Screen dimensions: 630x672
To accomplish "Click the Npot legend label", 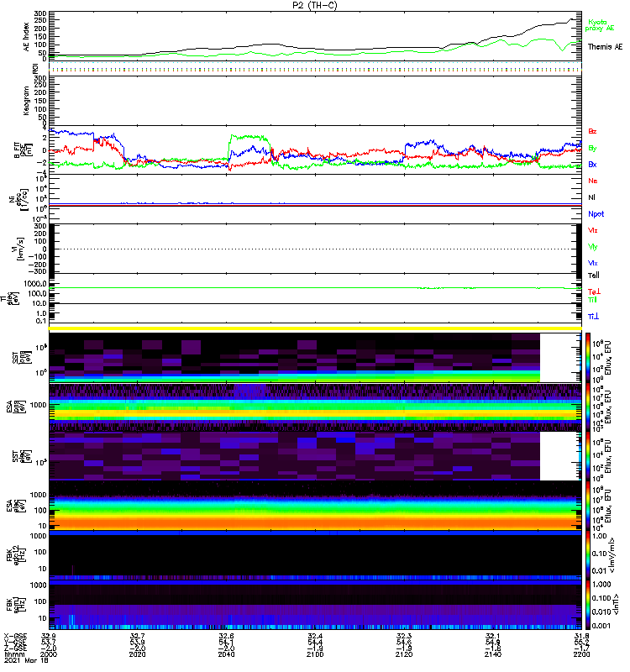I will coord(596,214).
